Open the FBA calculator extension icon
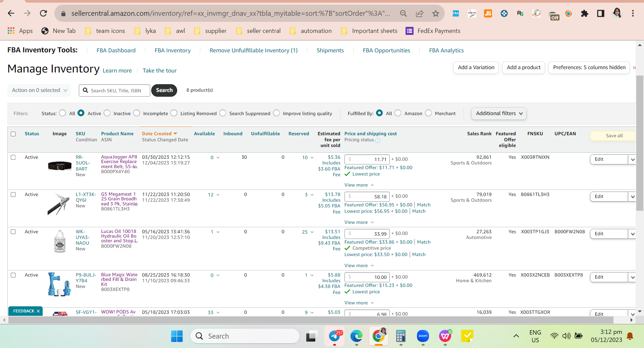The height and width of the screenshot is (348, 644). click(x=456, y=13)
